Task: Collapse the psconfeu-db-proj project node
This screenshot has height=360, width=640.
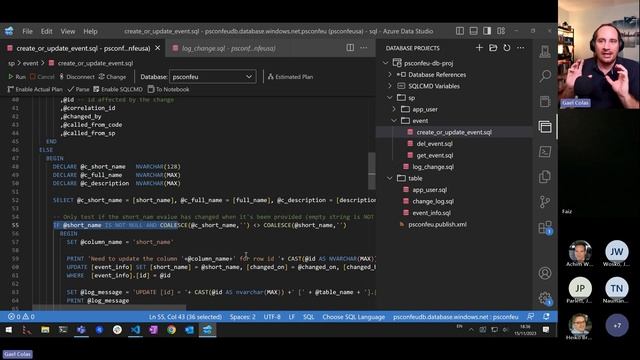Action: 386,63
